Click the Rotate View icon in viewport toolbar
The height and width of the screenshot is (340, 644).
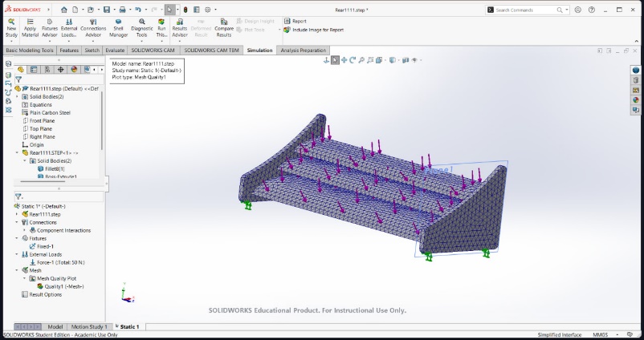point(353,60)
